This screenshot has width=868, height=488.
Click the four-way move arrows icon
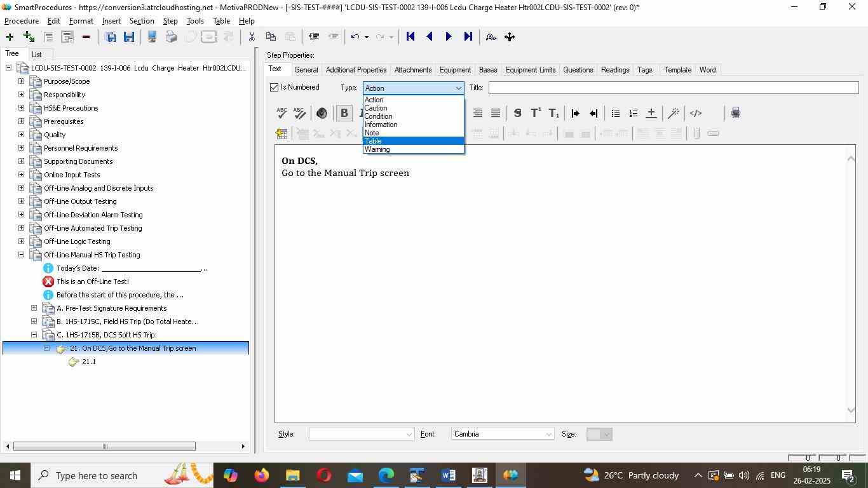coord(510,37)
